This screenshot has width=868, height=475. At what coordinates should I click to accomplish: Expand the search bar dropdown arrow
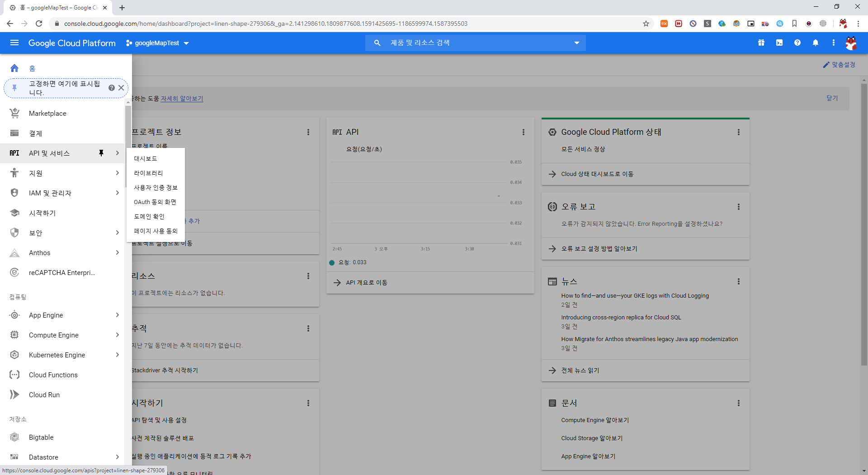pyautogui.click(x=577, y=43)
